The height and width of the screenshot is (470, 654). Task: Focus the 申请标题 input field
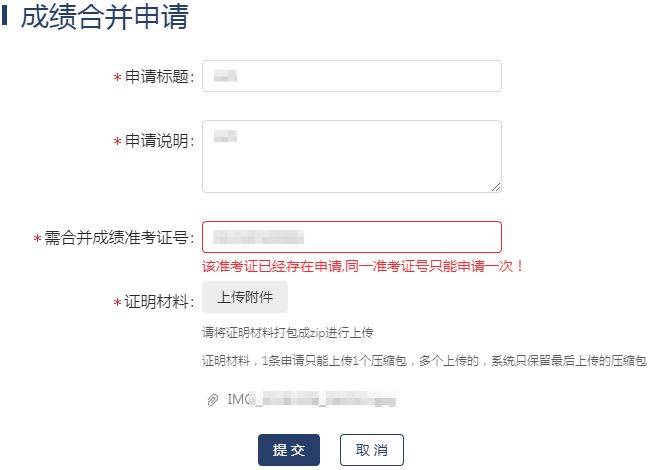point(351,76)
